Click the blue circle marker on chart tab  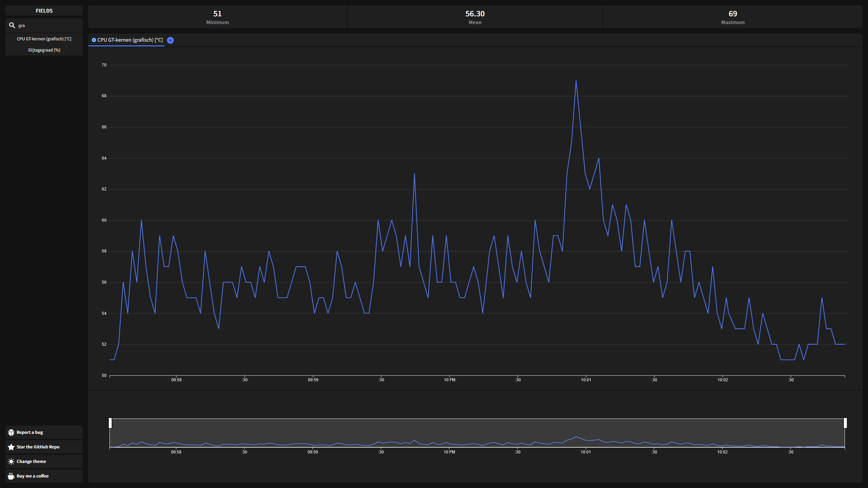tap(94, 40)
